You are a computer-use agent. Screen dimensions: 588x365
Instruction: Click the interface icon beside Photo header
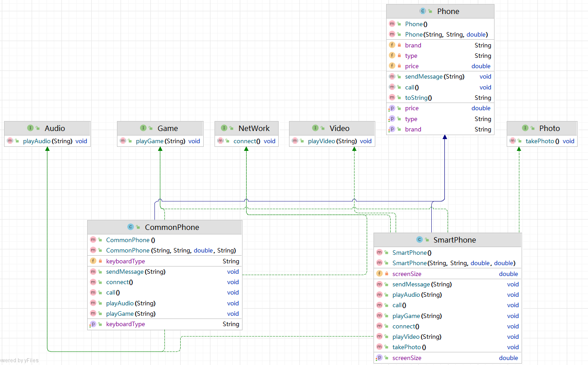(525, 128)
